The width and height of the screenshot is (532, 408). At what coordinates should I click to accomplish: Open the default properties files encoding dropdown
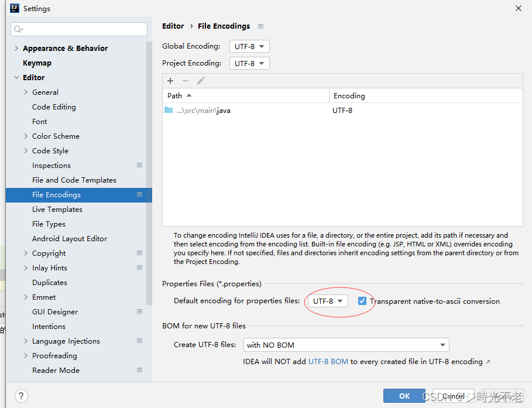pos(328,301)
